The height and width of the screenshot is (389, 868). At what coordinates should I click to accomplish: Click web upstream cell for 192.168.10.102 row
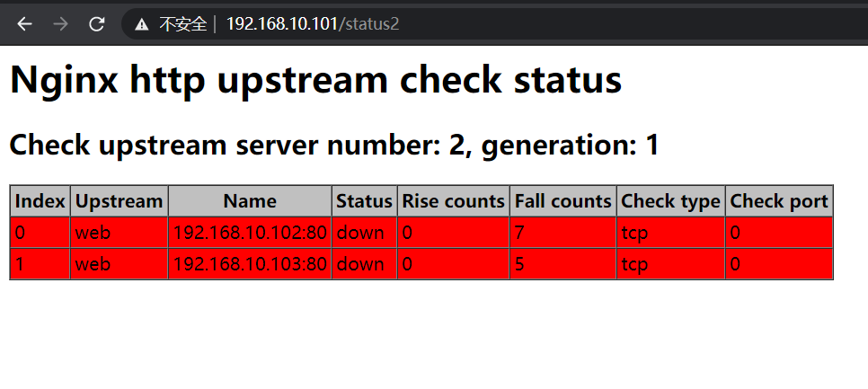tap(119, 233)
